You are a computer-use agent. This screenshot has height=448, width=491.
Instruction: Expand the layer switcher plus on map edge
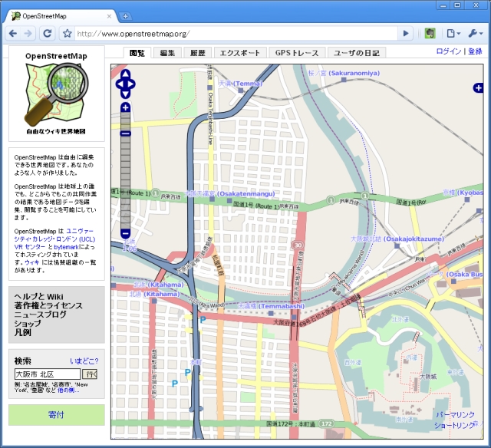click(x=478, y=88)
